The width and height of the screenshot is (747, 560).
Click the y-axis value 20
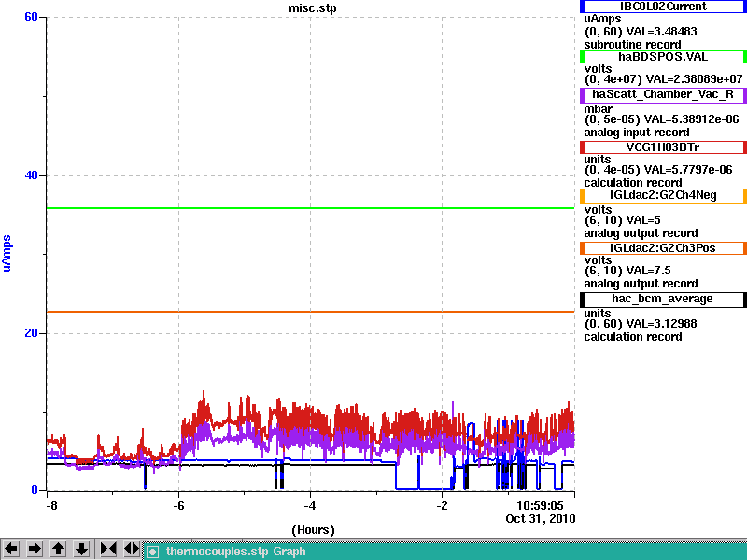pos(31,333)
